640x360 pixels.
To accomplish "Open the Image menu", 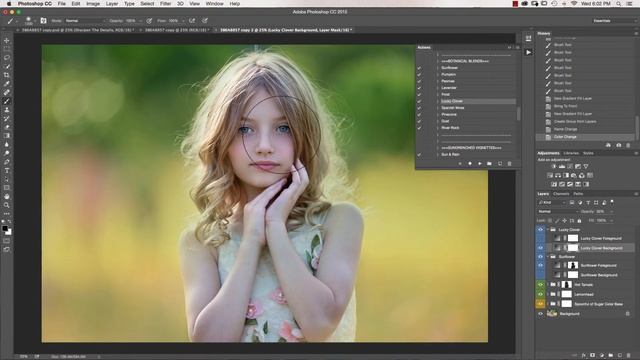I will coord(93,4).
